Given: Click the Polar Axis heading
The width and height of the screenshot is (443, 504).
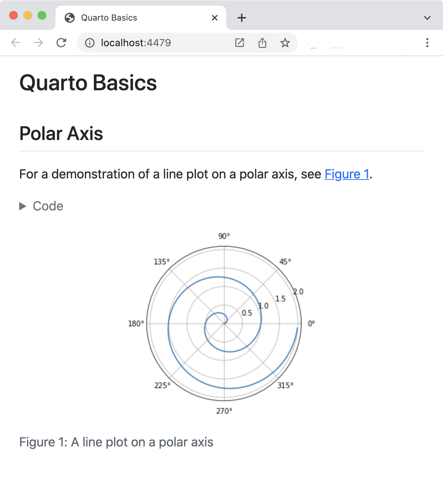Looking at the screenshot, I should (61, 134).
